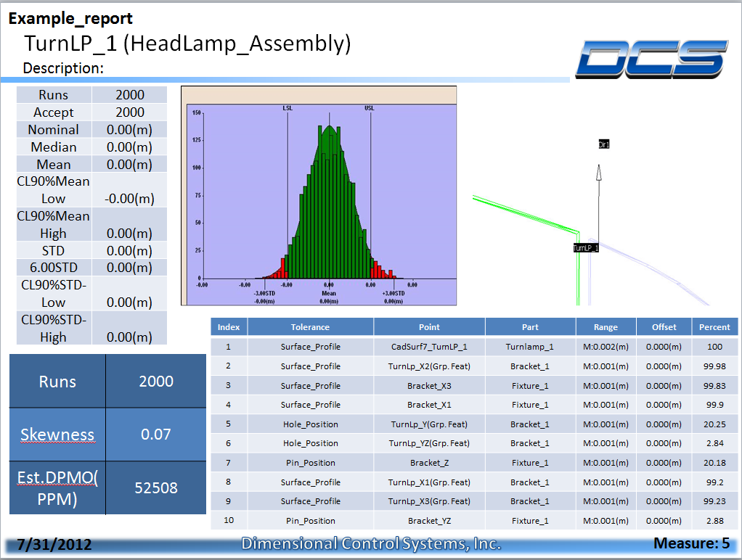Click the TurnLP_1 (HeadLamp_Assembly) heading
The width and height of the screenshot is (742, 560).
[187, 44]
